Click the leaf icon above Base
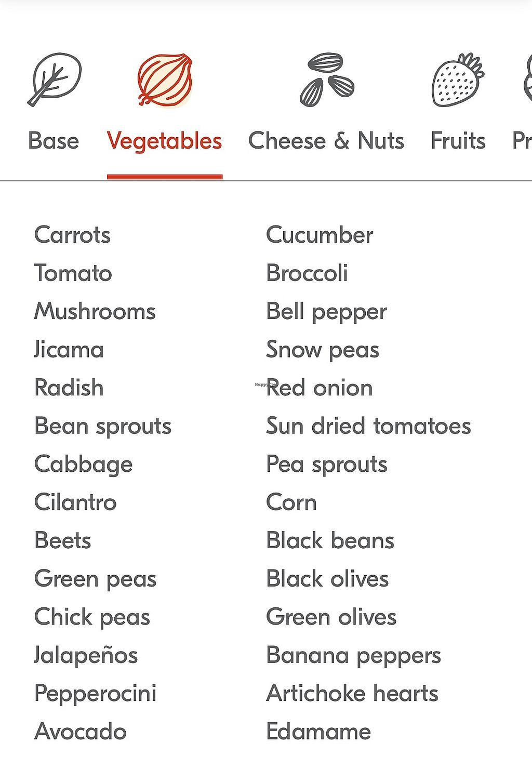The width and height of the screenshot is (532, 769). pyautogui.click(x=54, y=79)
